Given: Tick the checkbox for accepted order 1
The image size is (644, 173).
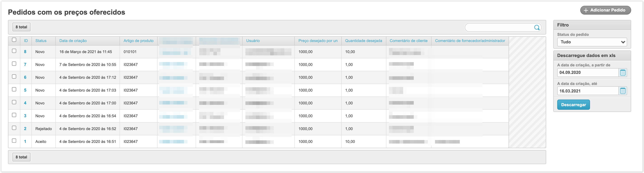Looking at the screenshot, I should click(x=14, y=141).
